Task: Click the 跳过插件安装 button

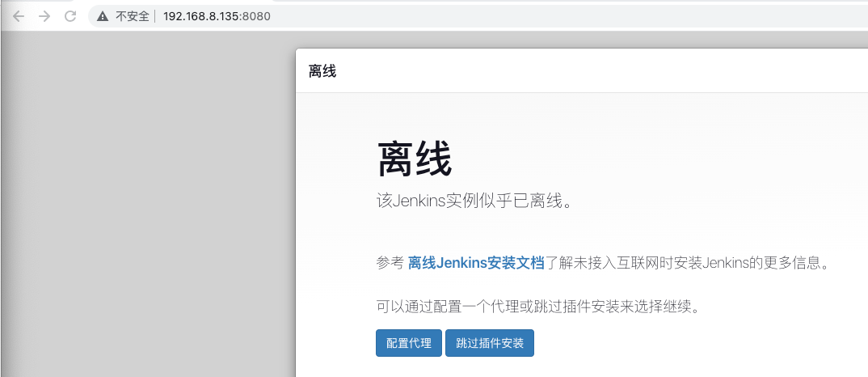Action: [x=489, y=343]
